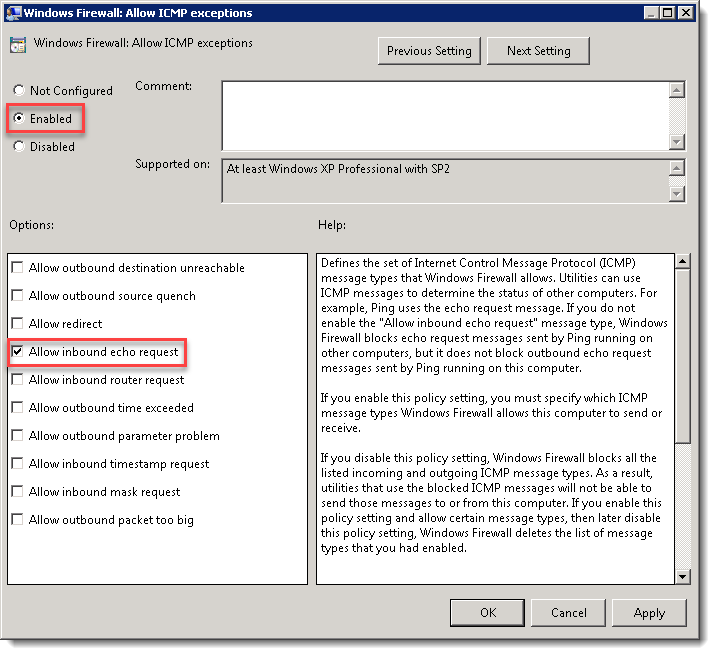Enable Allow inbound router request
This screenshot has height=655, width=715.
tap(17, 380)
